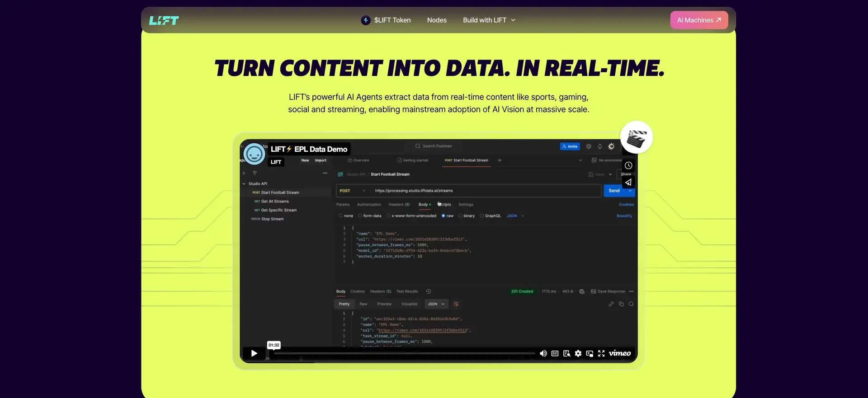Screen dimensions: 868x398
Task: Click the Vimeo logo on the player
Action: [x=620, y=353]
